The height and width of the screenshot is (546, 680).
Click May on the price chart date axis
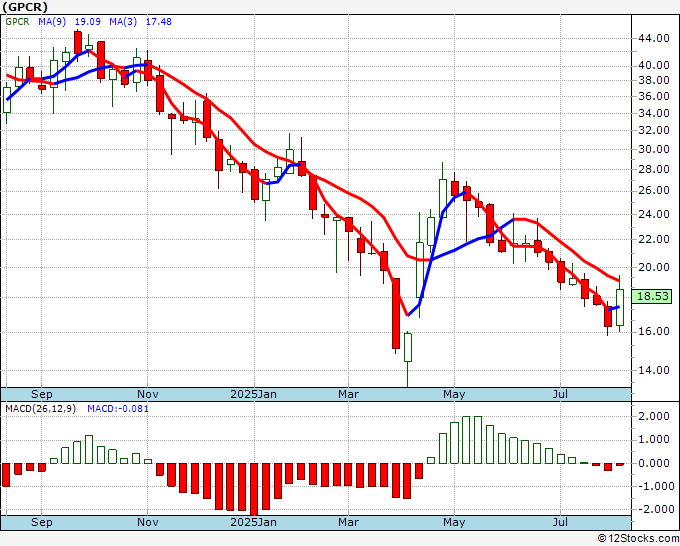tap(454, 394)
